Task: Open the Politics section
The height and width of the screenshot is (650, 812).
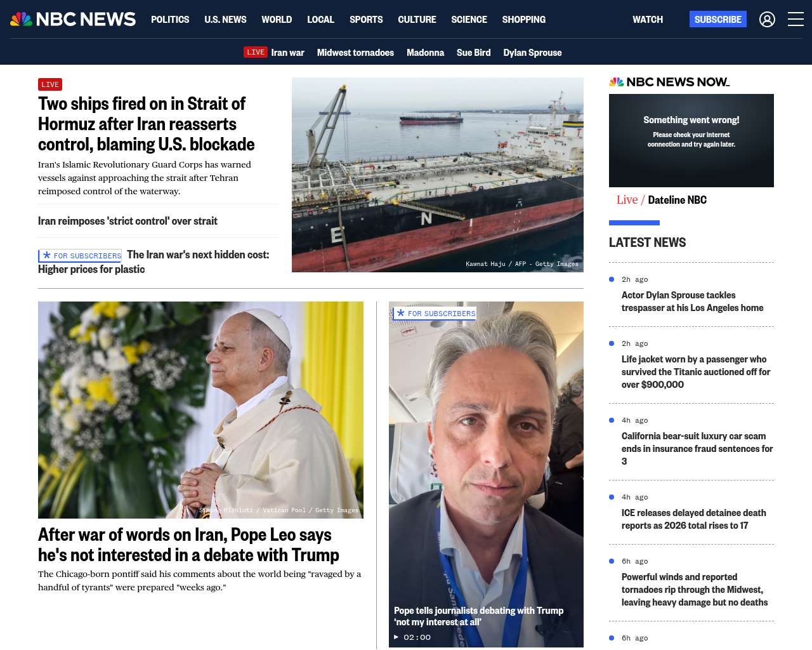Action: 170,20
